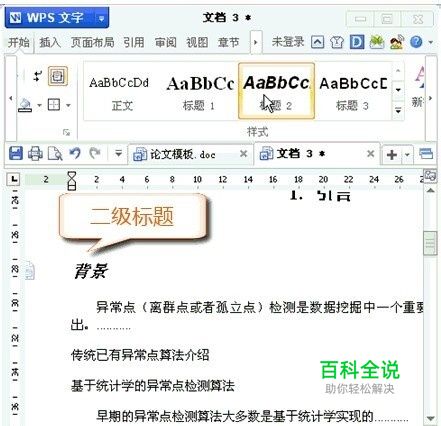Open the 插入 ribbon tab
The width and height of the screenshot is (441, 426).
click(x=50, y=43)
